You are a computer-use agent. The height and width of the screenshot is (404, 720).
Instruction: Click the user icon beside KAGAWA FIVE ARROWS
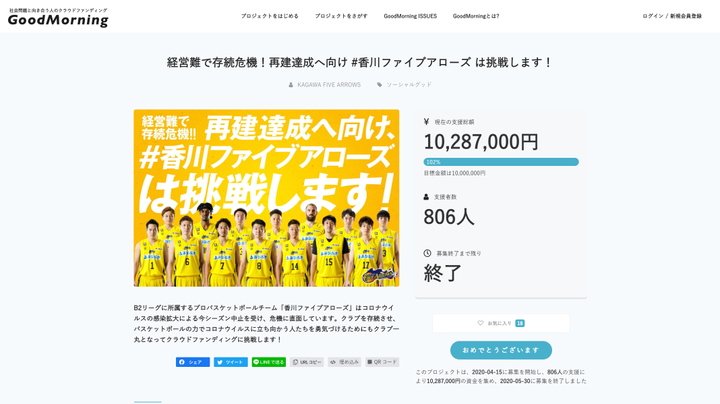(291, 85)
